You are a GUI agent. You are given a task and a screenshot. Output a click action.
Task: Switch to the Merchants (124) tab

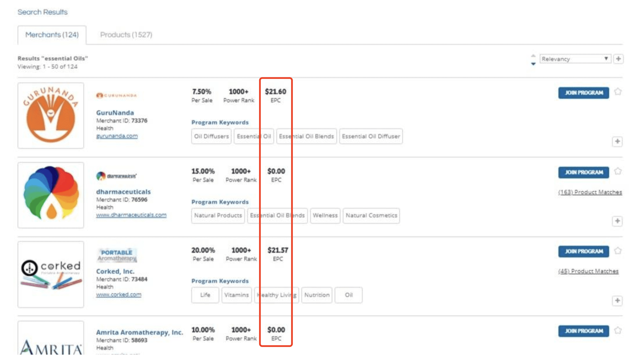[x=52, y=35]
